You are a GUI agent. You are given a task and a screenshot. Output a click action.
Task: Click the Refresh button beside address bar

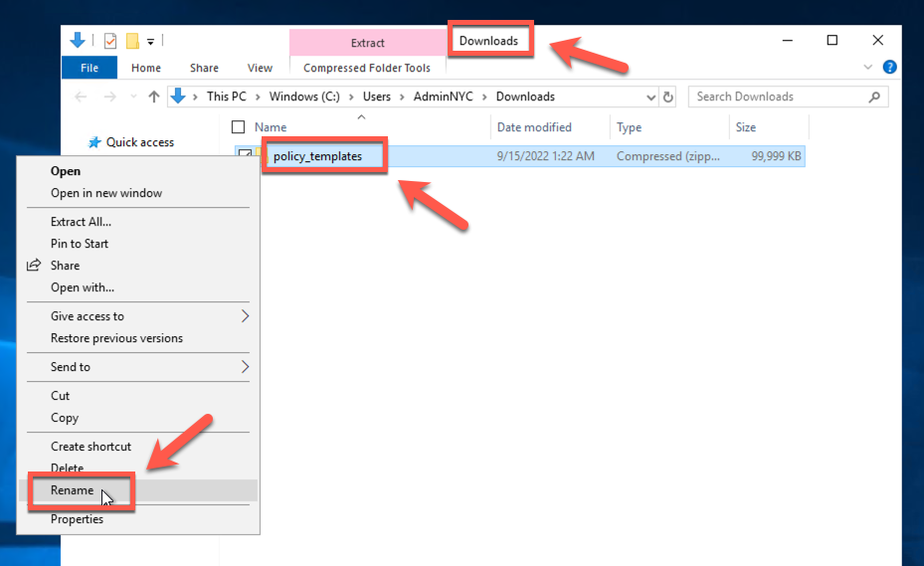pyautogui.click(x=668, y=96)
